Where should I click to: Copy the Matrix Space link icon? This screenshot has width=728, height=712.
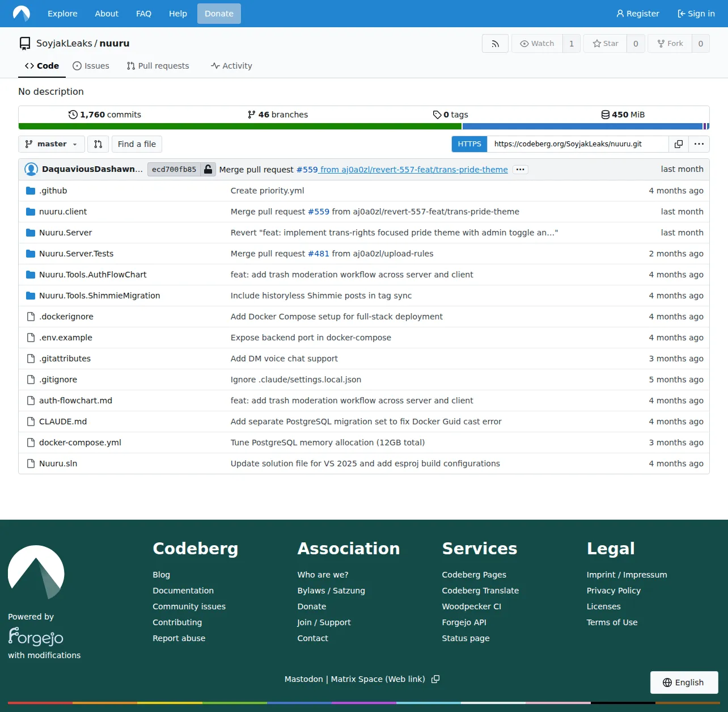(435, 679)
